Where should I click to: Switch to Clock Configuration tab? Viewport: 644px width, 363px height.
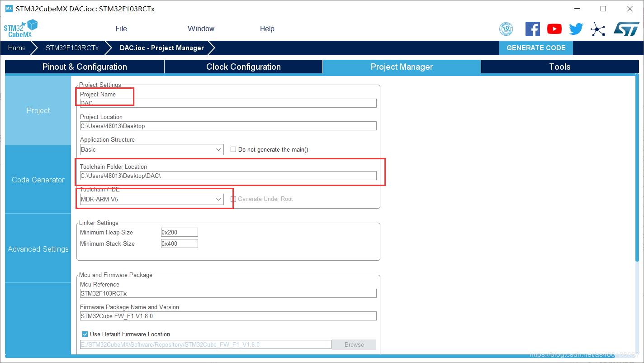coord(243,67)
